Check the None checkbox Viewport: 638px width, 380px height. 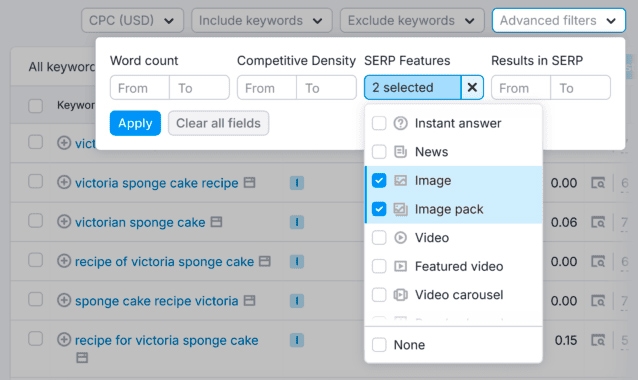pos(379,345)
